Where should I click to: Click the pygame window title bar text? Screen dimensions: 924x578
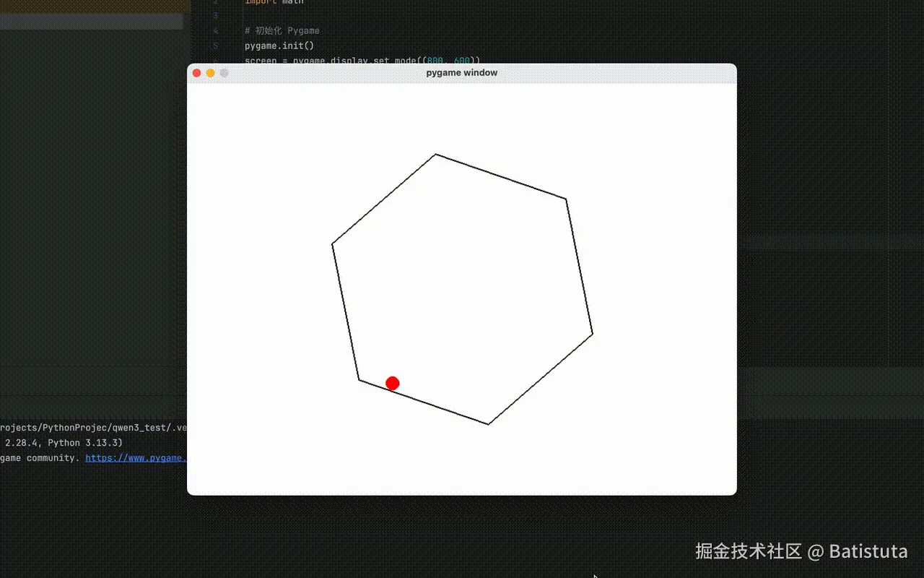coord(461,72)
